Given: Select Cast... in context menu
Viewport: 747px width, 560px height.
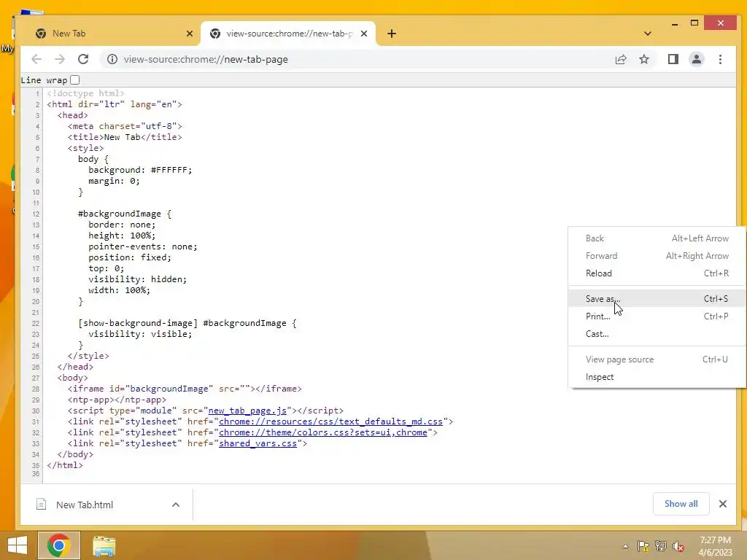Looking at the screenshot, I should [x=657, y=334].
